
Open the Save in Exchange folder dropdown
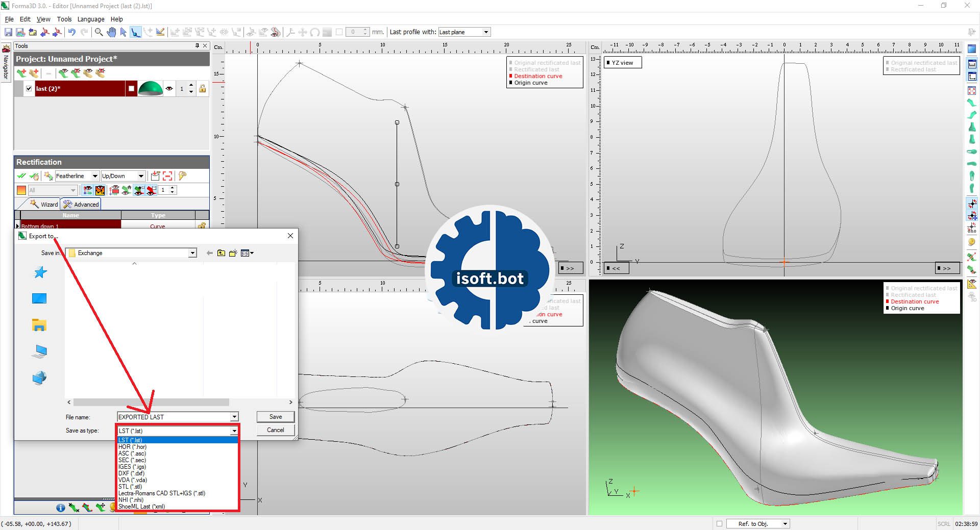click(192, 253)
